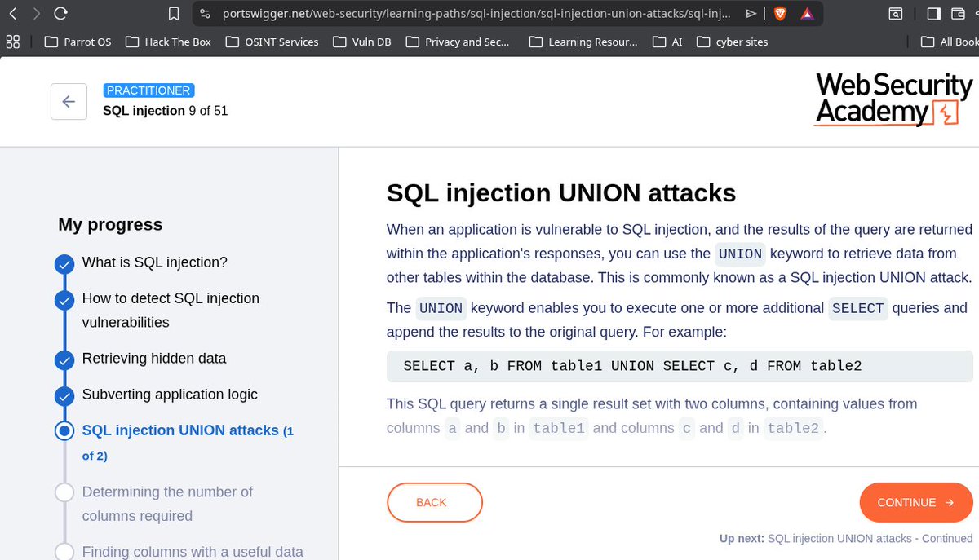
Task: Click the BACK button
Action: tap(435, 503)
